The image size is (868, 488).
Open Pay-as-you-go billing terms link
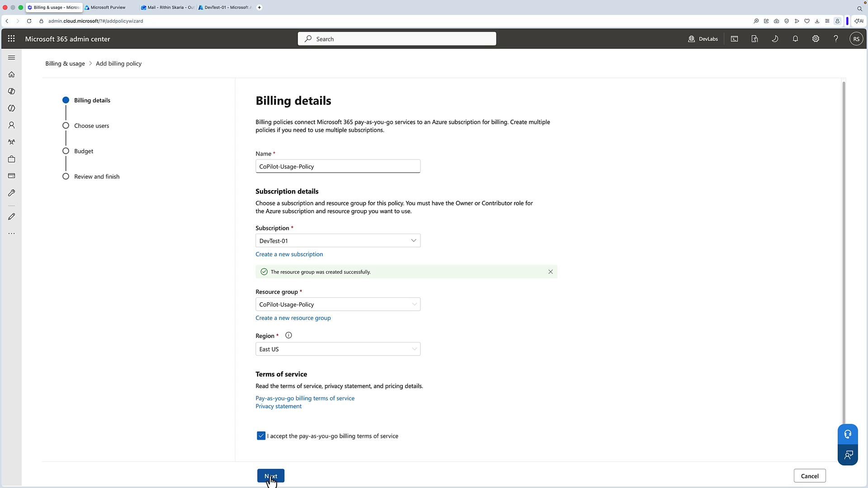(x=305, y=399)
